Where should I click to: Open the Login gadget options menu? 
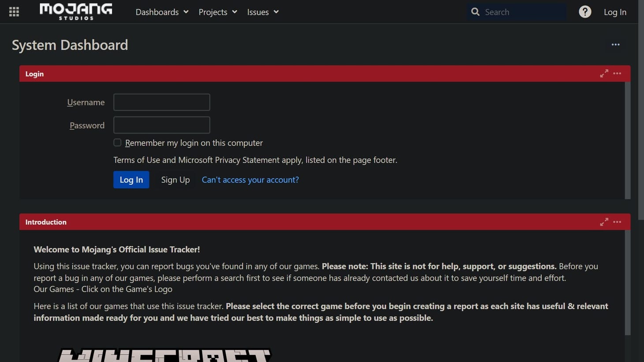(x=617, y=73)
